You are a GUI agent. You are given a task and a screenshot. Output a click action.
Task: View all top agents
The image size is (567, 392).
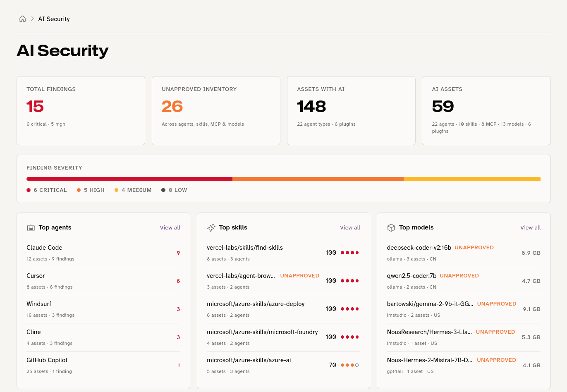click(x=170, y=228)
